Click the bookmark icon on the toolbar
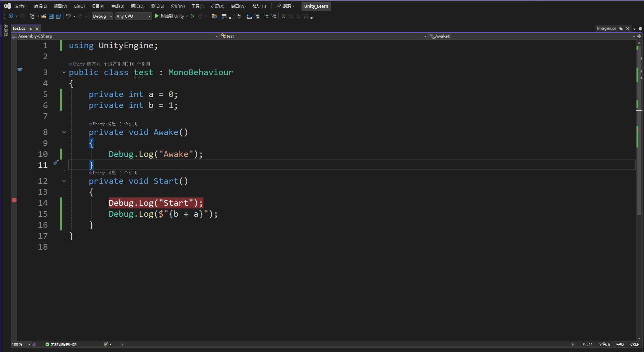Image resolution: width=644 pixels, height=352 pixels. pyautogui.click(x=283, y=16)
